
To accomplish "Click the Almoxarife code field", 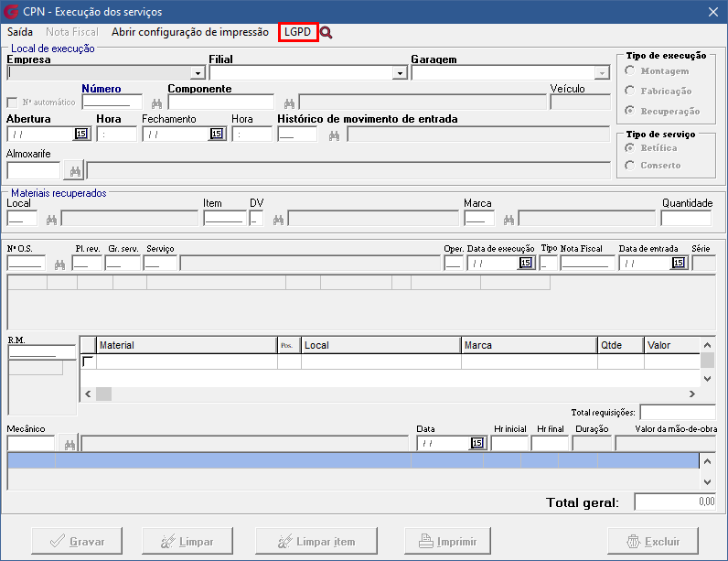I will [34, 170].
